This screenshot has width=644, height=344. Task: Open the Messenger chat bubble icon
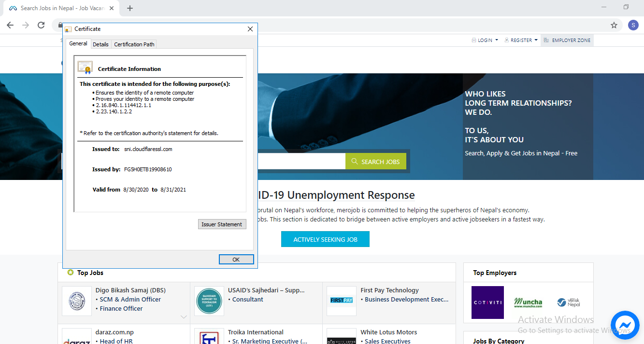click(x=625, y=325)
